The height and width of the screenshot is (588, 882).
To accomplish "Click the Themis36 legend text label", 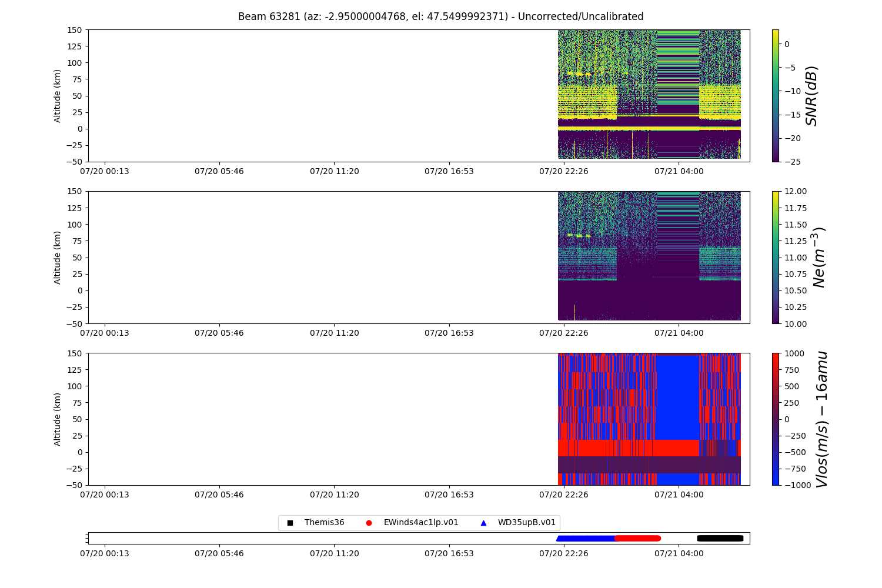I will [x=324, y=523].
